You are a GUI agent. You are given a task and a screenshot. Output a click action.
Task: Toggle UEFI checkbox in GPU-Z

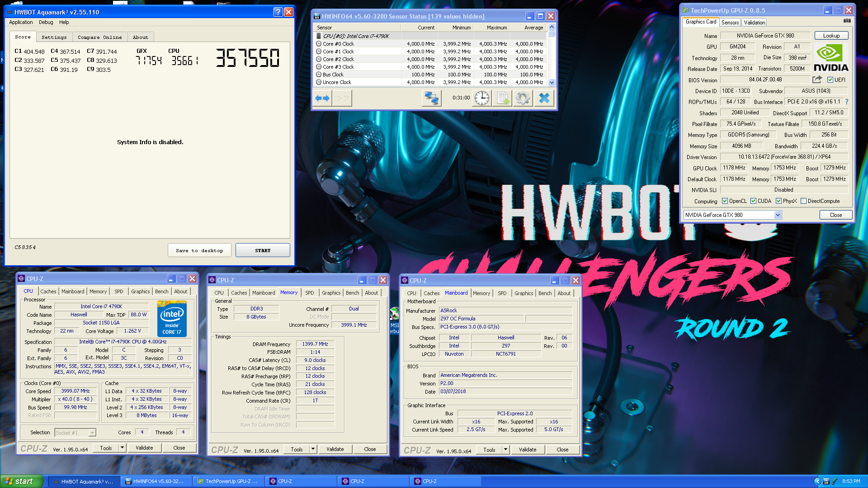point(830,80)
